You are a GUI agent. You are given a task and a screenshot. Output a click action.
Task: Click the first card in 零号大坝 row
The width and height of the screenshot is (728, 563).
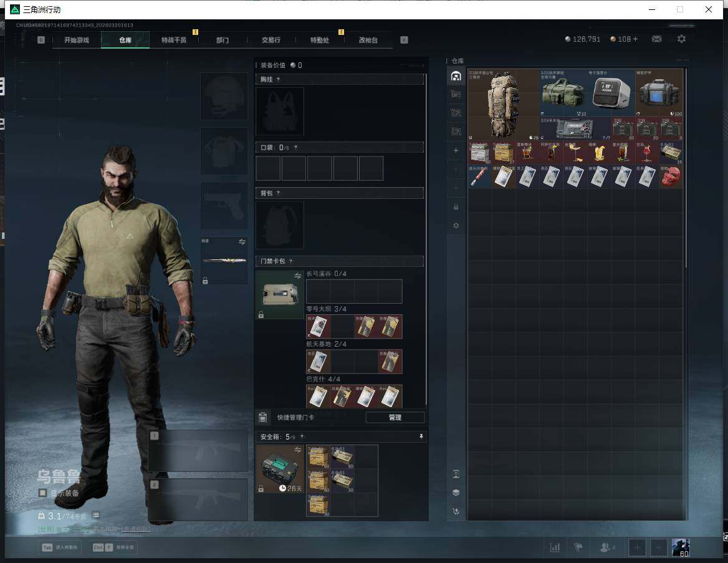pyautogui.click(x=318, y=327)
